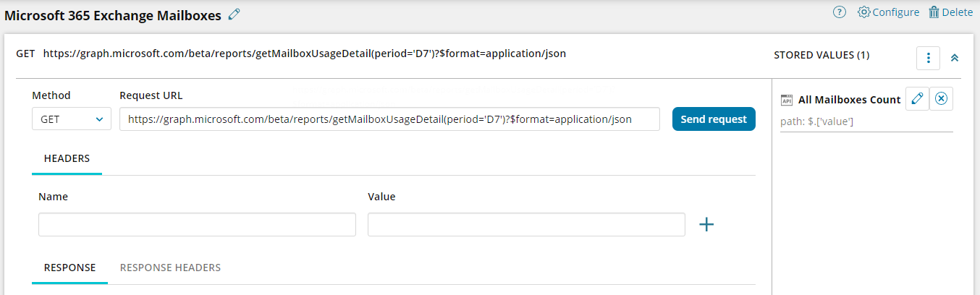Open help via the question mark icon
This screenshot has height=295, width=980.
[840, 12]
